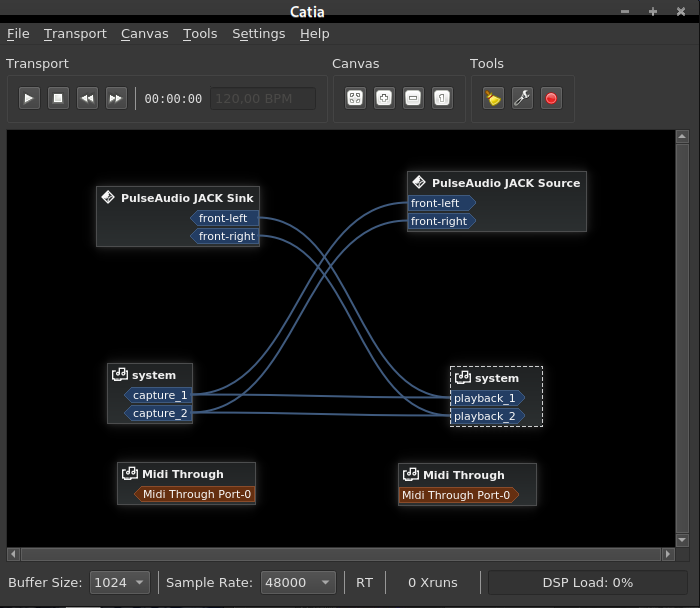The height and width of the screenshot is (608, 700).
Task: Zoom out of the canvas
Action: (x=413, y=98)
